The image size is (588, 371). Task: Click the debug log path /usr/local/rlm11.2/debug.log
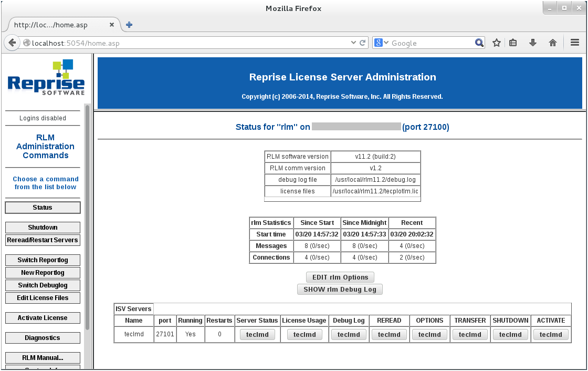[375, 180]
